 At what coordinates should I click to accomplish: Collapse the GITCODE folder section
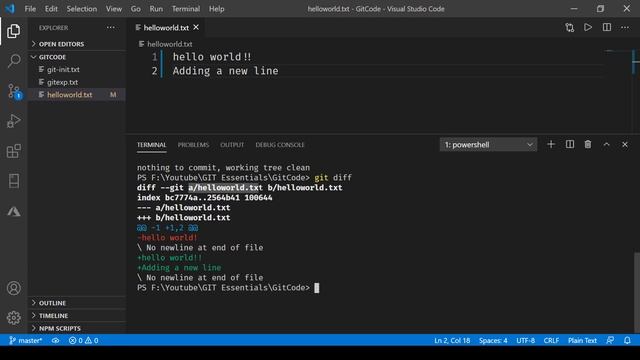(77, 57)
